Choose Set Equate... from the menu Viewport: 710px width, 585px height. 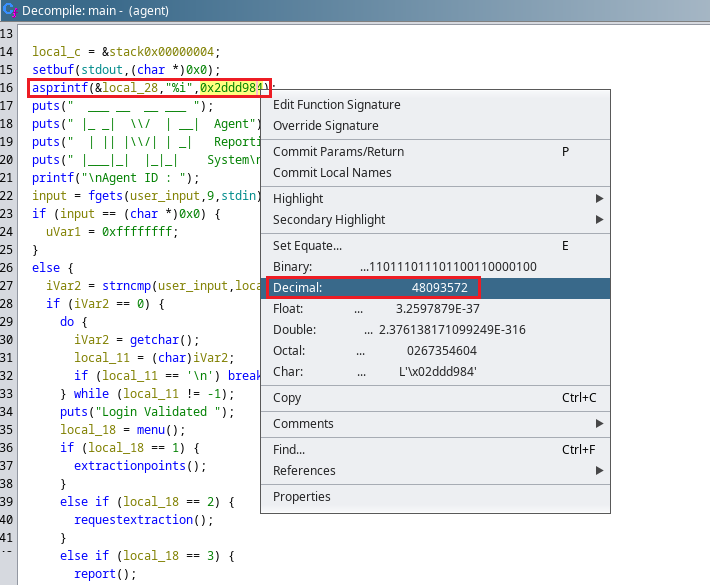307,246
